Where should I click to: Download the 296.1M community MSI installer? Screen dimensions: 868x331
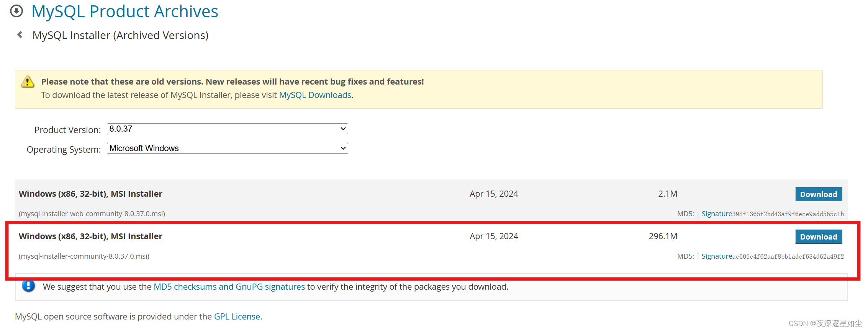point(819,237)
